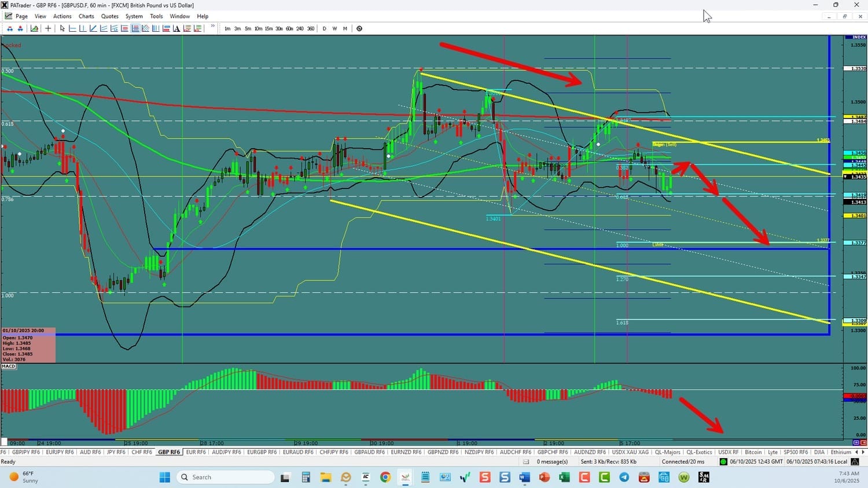This screenshot has width=868, height=488.
Task: Click the green connection status indicator
Action: (x=723, y=461)
